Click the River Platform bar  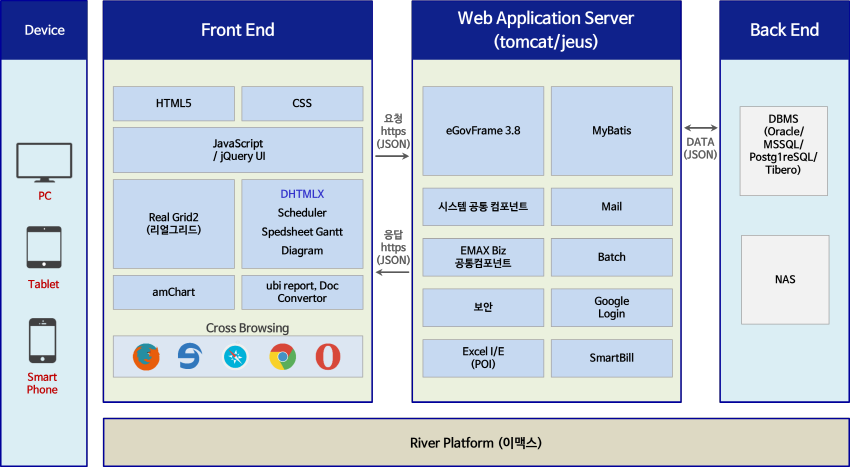tap(476, 442)
